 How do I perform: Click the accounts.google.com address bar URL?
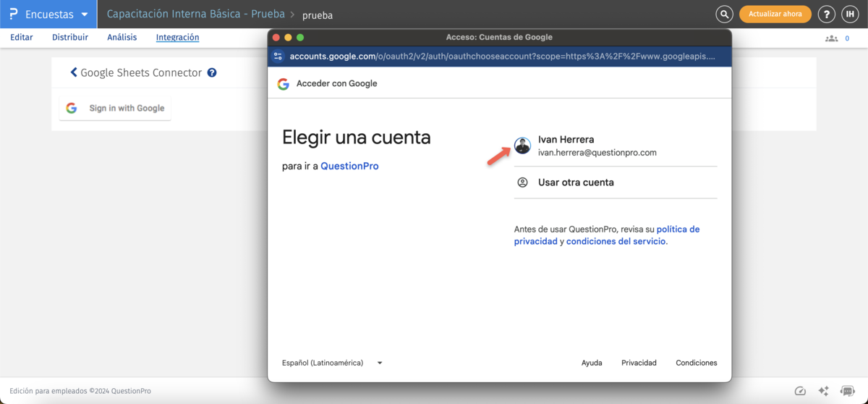pyautogui.click(x=502, y=56)
